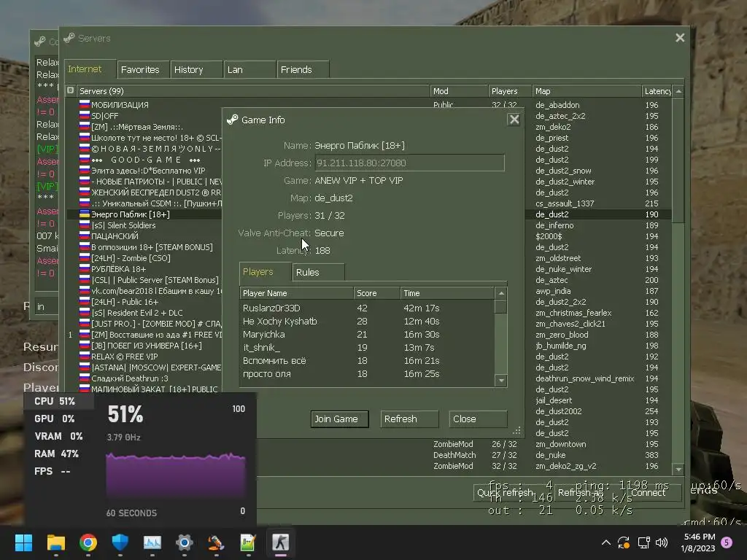Click player list scrollbar up arrow

tap(500, 293)
